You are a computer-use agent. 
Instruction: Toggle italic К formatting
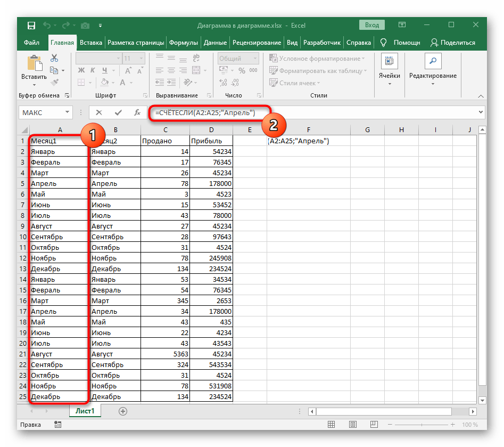point(93,70)
